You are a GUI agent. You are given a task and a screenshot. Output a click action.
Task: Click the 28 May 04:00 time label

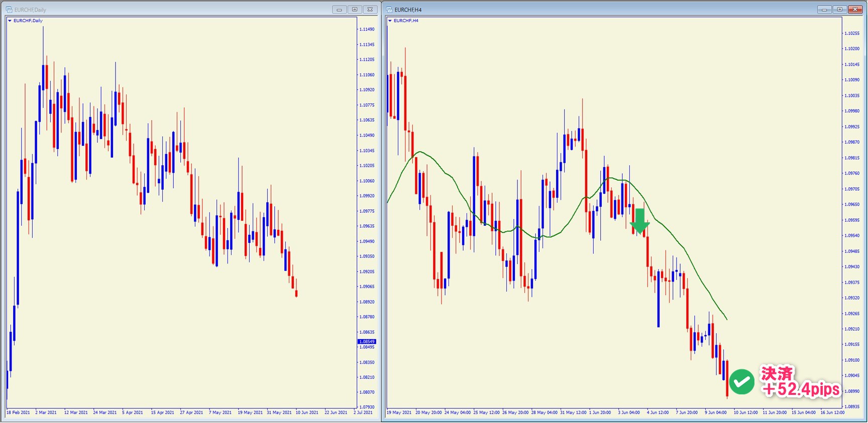(544, 412)
